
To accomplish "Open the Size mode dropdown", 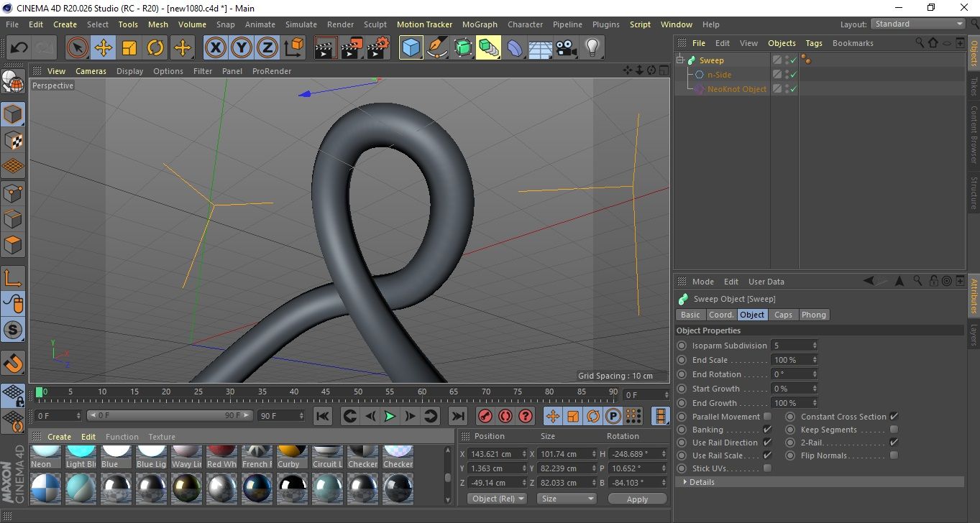I will 568,499.
